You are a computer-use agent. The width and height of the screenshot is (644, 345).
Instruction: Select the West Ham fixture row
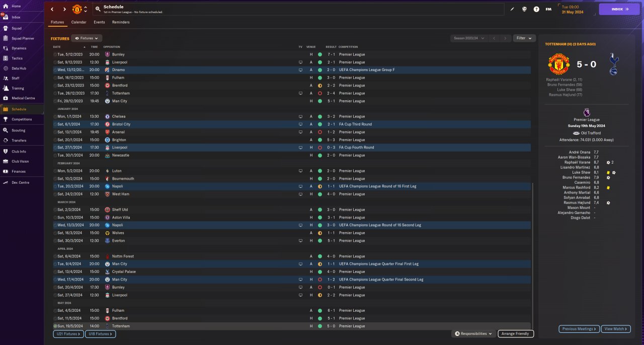291,194
